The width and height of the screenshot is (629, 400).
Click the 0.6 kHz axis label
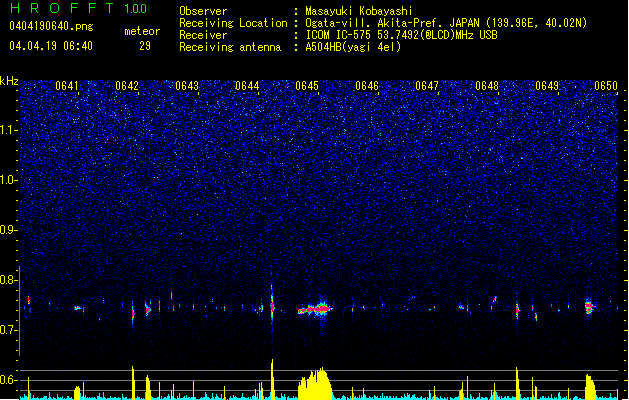click(9, 380)
